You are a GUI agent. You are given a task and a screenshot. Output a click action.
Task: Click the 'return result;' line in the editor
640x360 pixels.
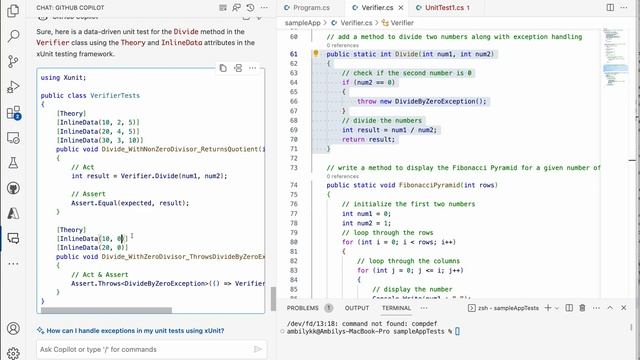[x=369, y=139]
